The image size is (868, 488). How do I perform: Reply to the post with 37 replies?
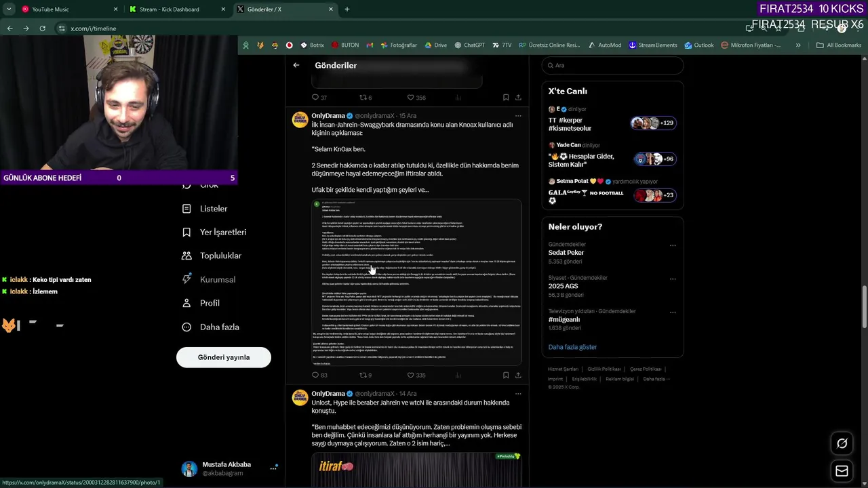(x=315, y=98)
